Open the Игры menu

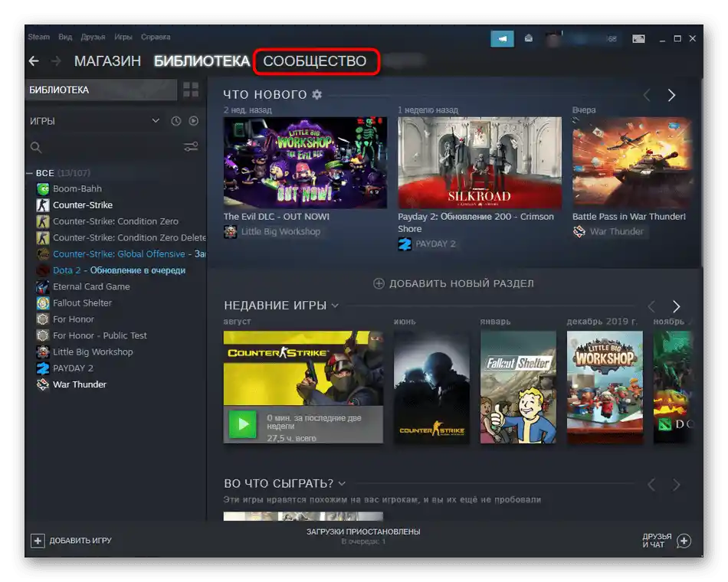pyautogui.click(x=123, y=37)
